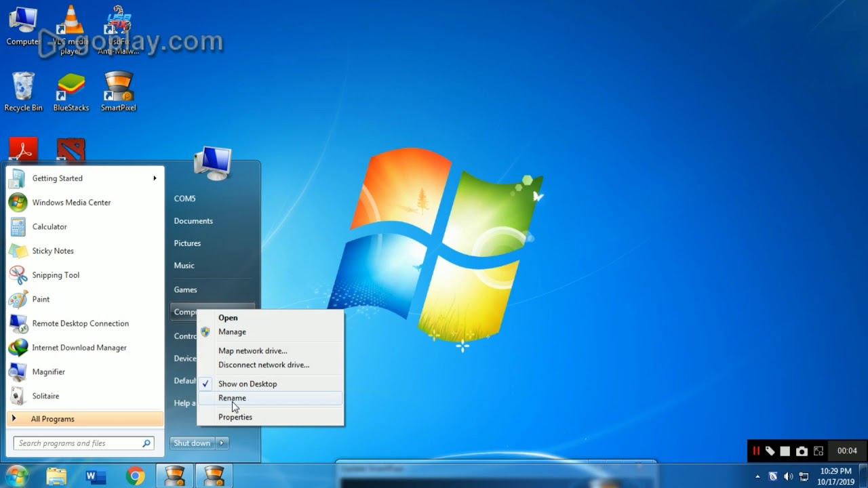The height and width of the screenshot is (488, 868).
Task: Click the Shut down button
Action: (192, 443)
